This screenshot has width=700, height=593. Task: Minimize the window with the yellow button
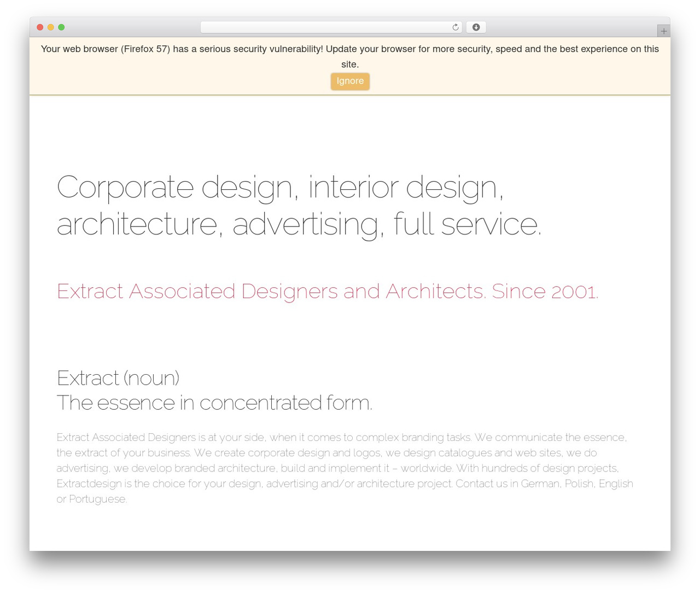pos(51,27)
